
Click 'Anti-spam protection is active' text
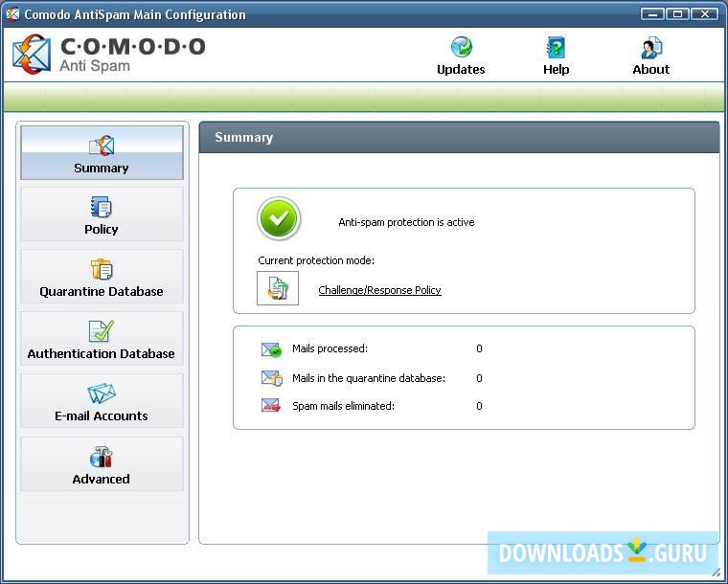[x=406, y=222]
